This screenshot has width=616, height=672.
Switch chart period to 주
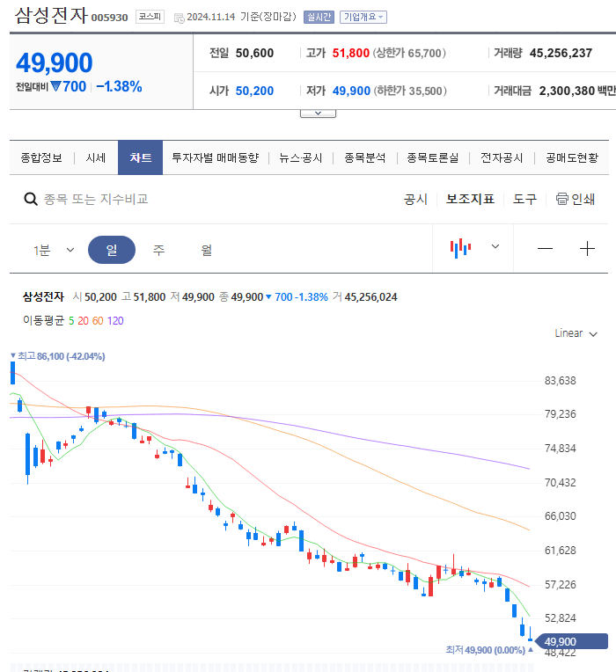coord(158,250)
